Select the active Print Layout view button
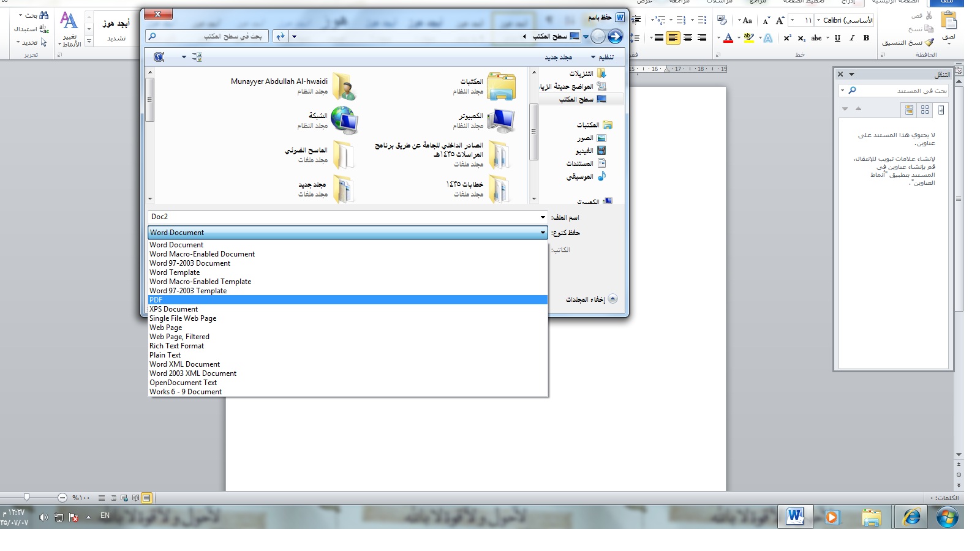 coord(146,498)
